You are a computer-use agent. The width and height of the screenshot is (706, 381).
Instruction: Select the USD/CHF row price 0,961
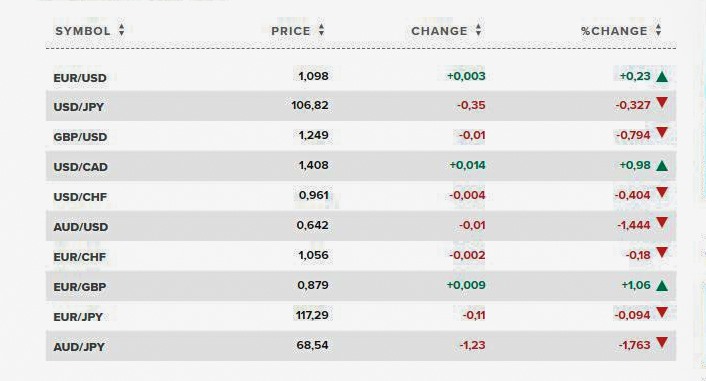[x=314, y=195]
